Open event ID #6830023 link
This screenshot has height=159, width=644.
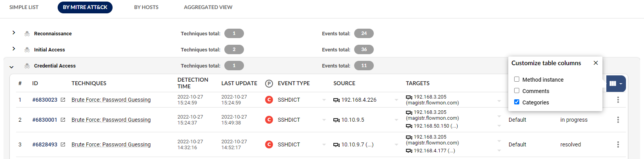(45, 100)
